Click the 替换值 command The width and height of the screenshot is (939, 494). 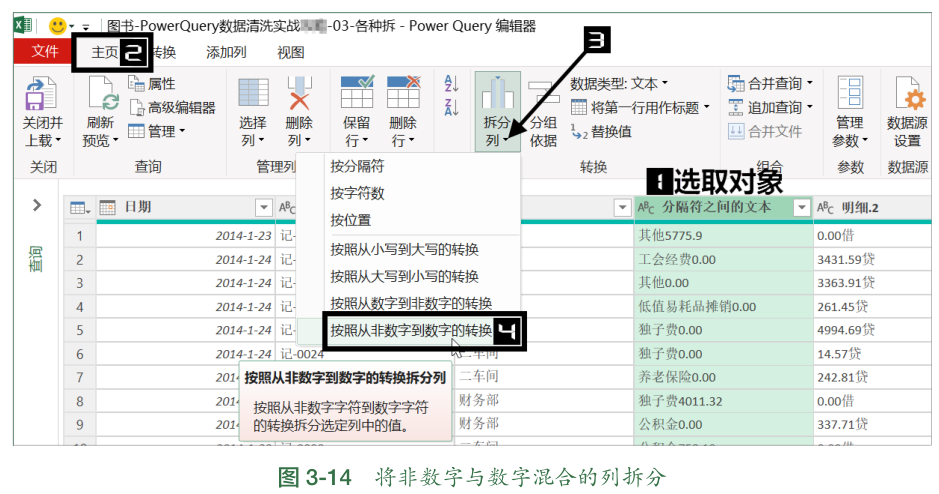click(601, 132)
